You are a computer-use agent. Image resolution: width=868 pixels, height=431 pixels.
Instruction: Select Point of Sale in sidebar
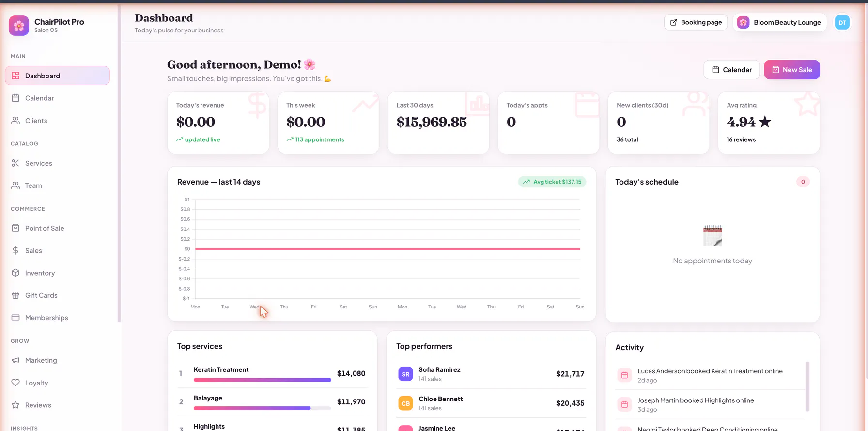pyautogui.click(x=57, y=228)
